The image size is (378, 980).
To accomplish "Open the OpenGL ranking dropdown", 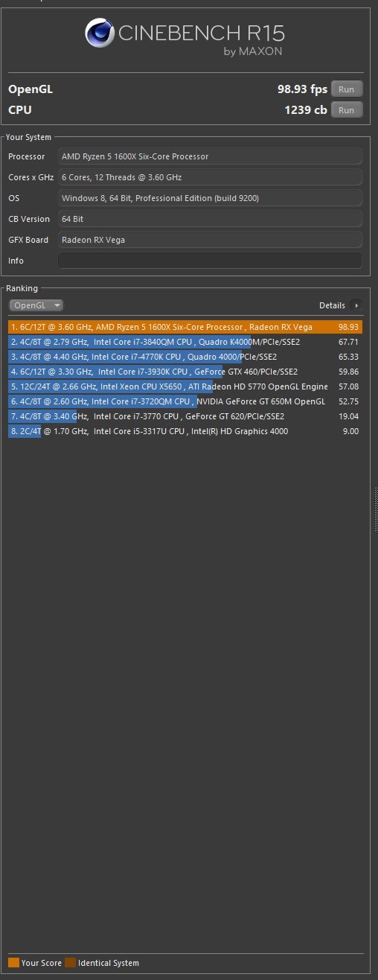I will point(36,305).
